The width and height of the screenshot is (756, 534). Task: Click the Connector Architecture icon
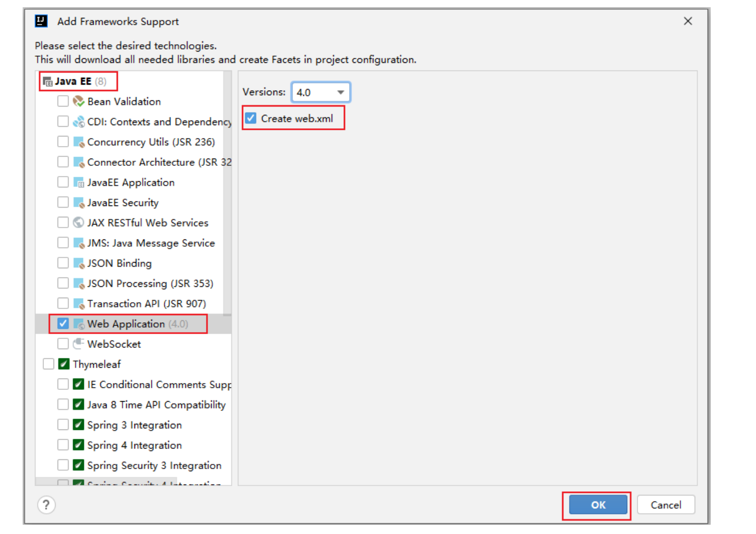79,162
